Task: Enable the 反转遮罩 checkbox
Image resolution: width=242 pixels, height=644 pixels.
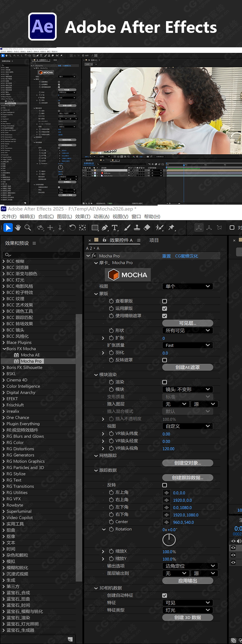Action: [165, 360]
